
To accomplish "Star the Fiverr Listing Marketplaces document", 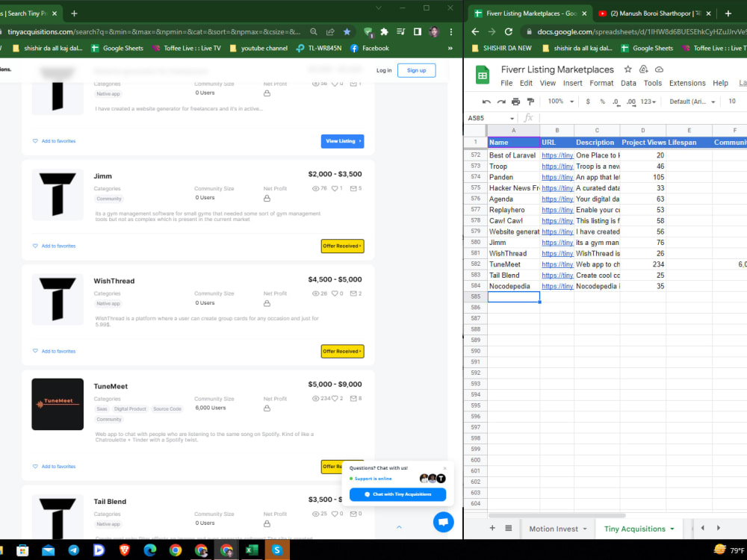I will [628, 69].
